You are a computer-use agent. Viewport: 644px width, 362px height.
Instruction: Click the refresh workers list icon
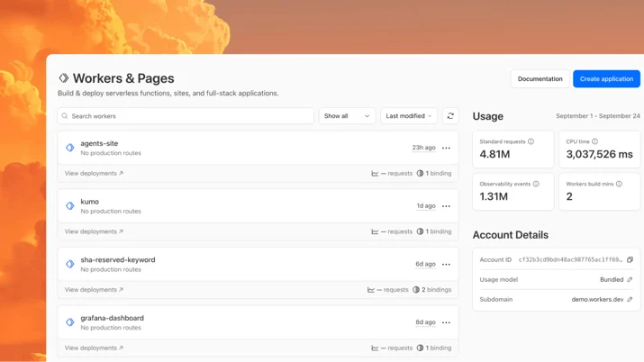tap(450, 116)
